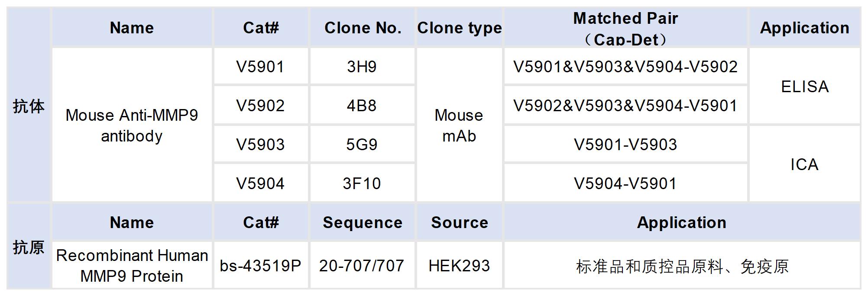This screenshot has height=296, width=868.
Task: Select the Sequence header cell
Action: tap(363, 222)
